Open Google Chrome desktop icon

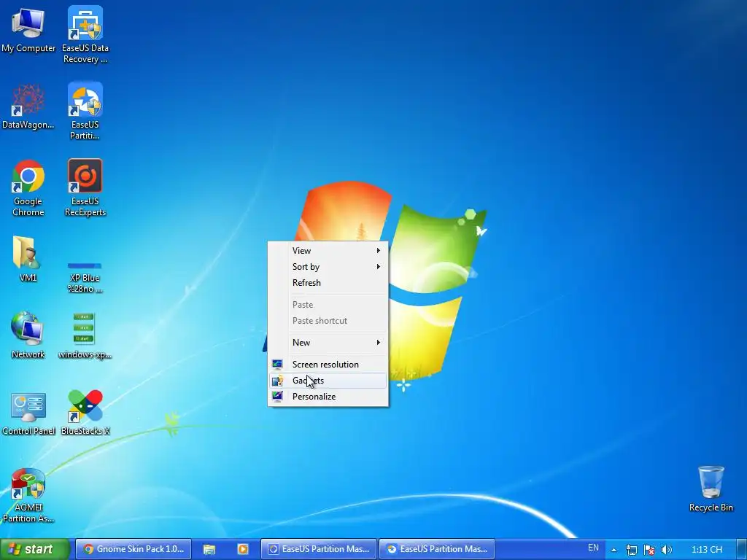click(28, 187)
